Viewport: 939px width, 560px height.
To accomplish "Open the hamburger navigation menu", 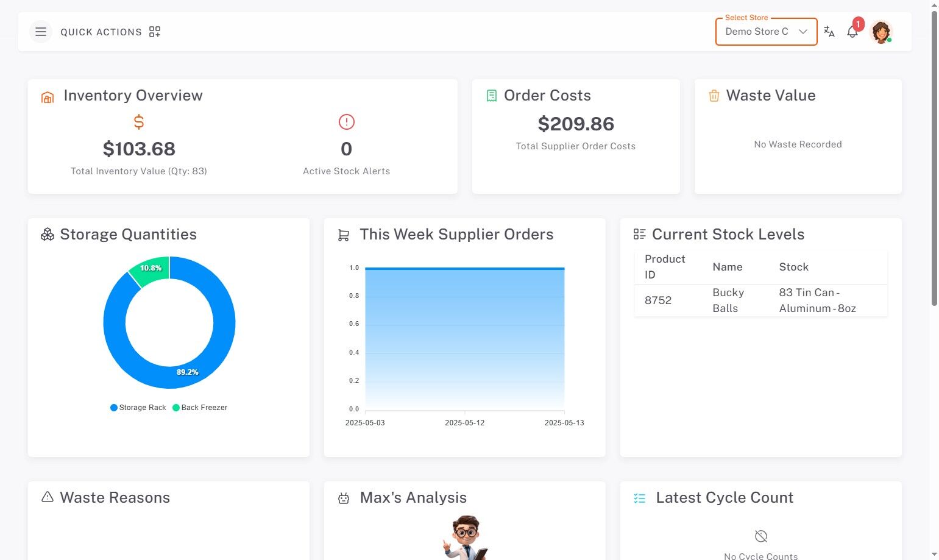I will pyautogui.click(x=41, y=32).
